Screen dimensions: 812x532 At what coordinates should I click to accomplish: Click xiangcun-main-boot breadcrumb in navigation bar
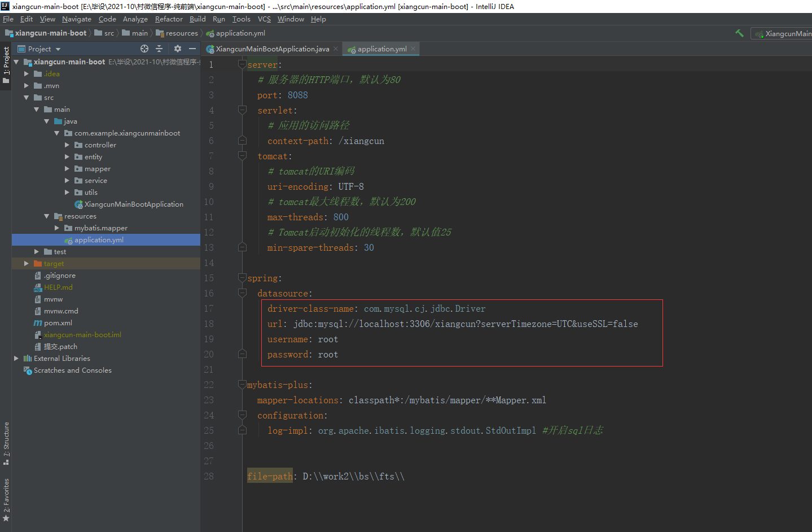coord(46,33)
